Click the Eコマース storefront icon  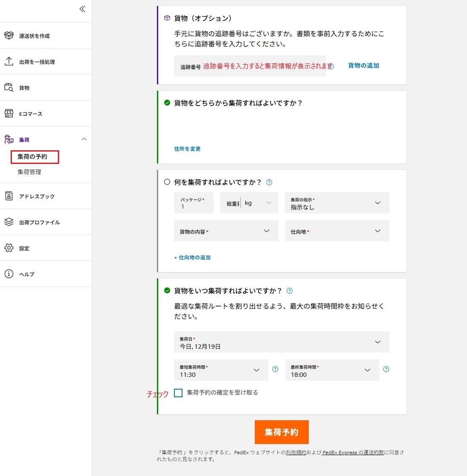[9, 114]
